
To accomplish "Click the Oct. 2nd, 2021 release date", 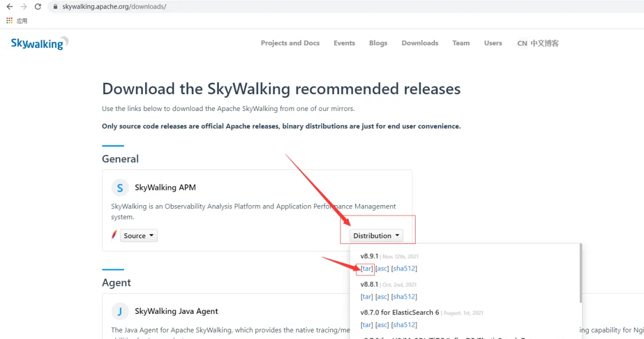I will coord(399,285).
